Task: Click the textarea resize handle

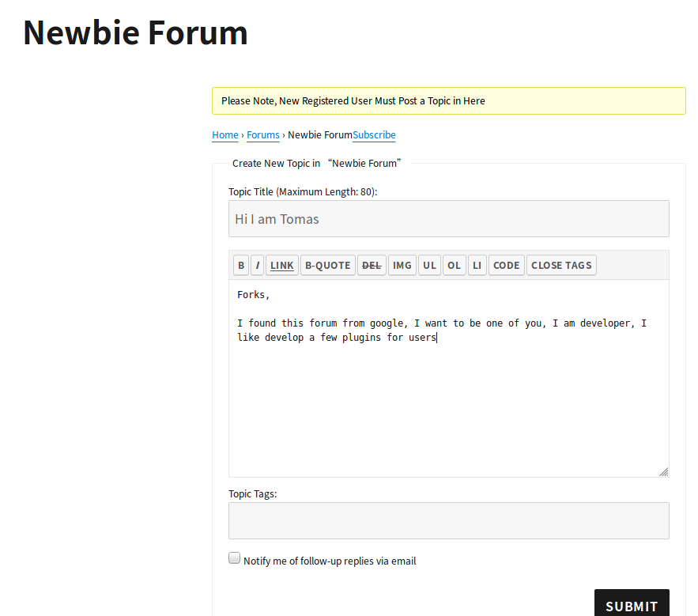Action: (664, 472)
